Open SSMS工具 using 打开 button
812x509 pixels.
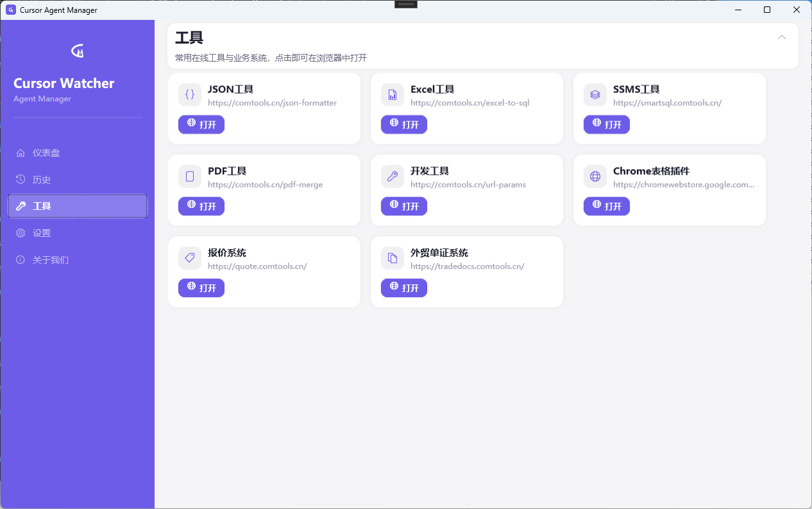click(607, 125)
